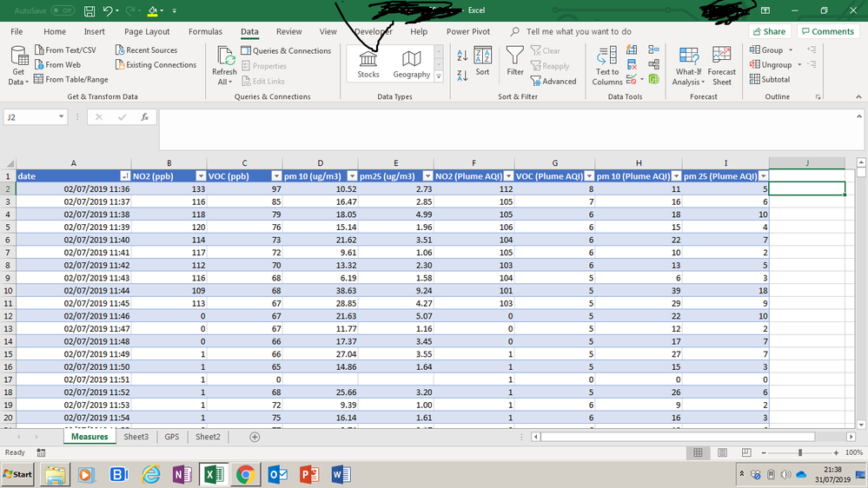868x488 pixels.
Task: Click in the formula bar
Action: pyautogui.click(x=507, y=129)
